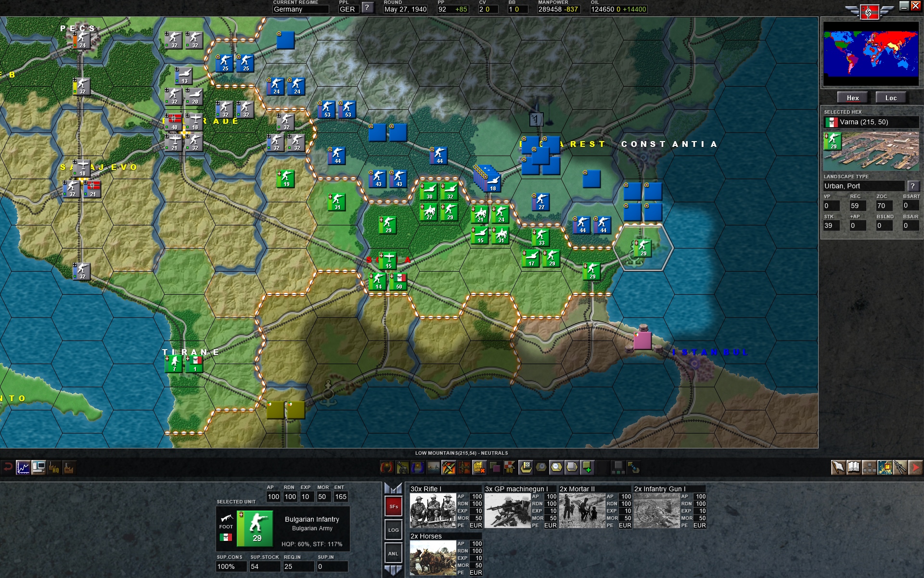
Task: Click the 2x Horses picture
Action: (433, 558)
